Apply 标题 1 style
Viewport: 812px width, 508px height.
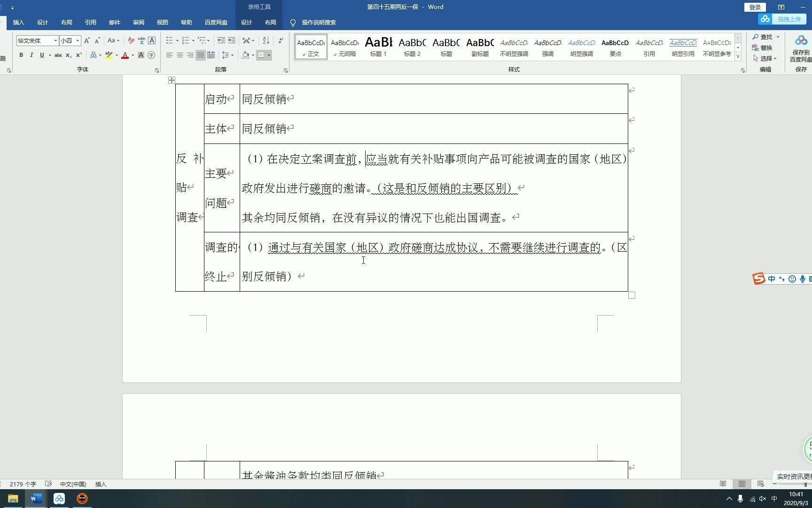pos(378,47)
